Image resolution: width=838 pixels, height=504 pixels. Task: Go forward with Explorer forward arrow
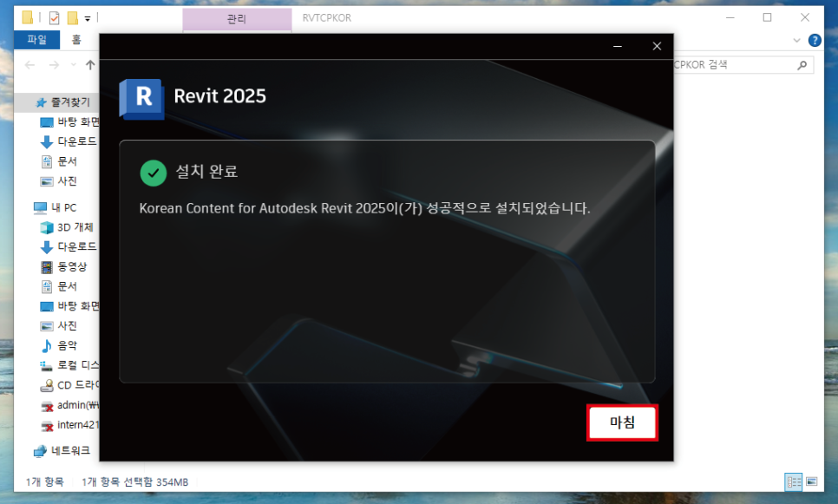[x=54, y=65]
